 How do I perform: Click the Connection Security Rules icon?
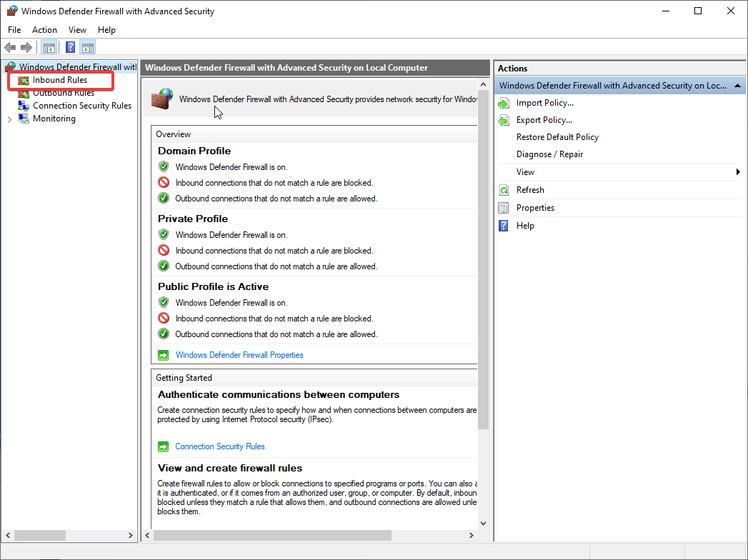point(24,106)
